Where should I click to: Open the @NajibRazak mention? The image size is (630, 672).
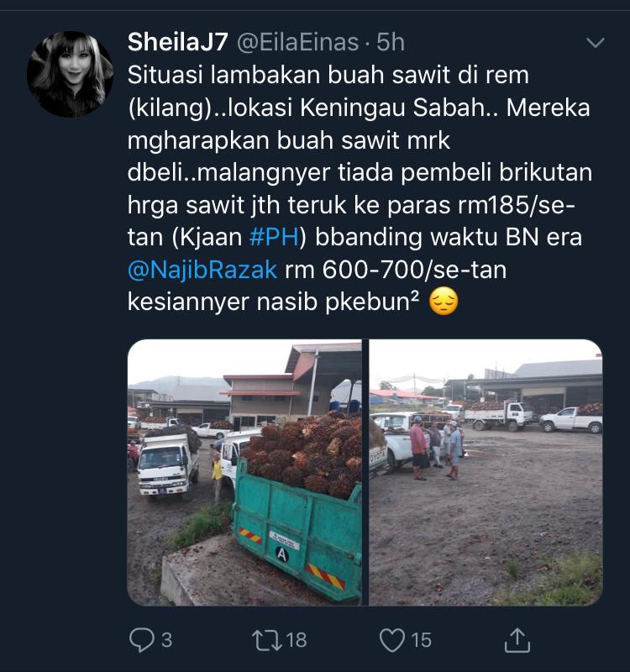click(x=202, y=270)
